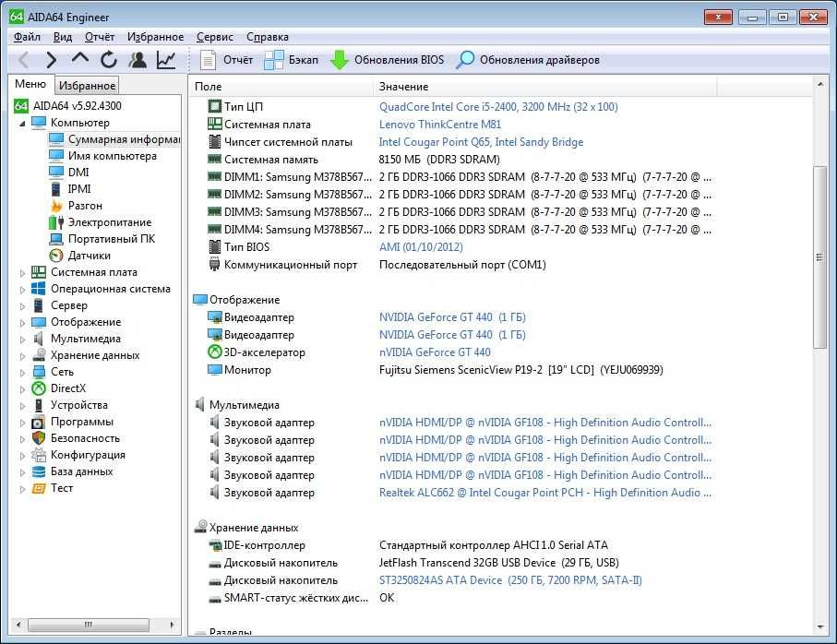
Task: Click the База данных database icon
Action: [39, 471]
